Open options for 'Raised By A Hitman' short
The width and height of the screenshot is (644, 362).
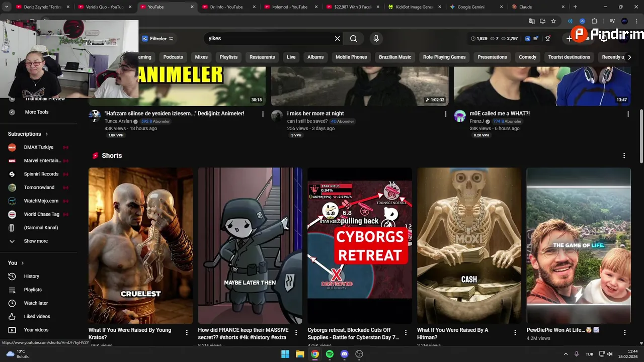pyautogui.click(x=515, y=332)
